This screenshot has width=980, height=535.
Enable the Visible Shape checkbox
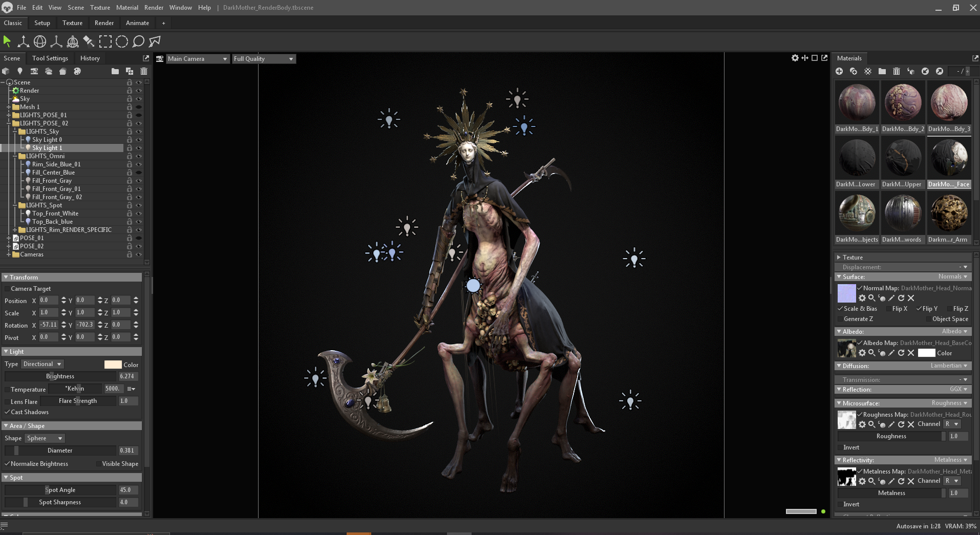[98, 464]
